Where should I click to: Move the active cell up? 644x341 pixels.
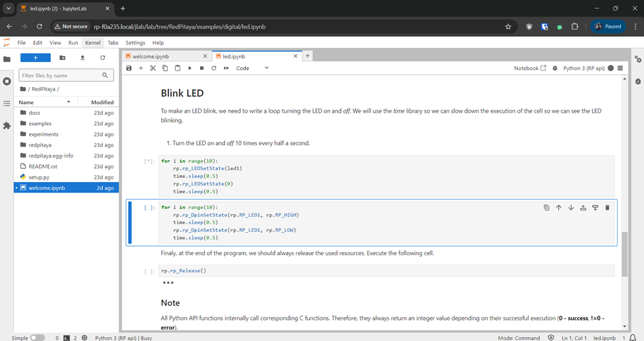[x=559, y=208]
